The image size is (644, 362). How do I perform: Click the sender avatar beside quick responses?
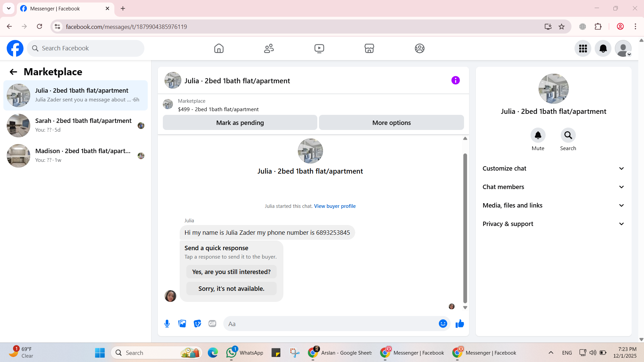click(x=170, y=296)
